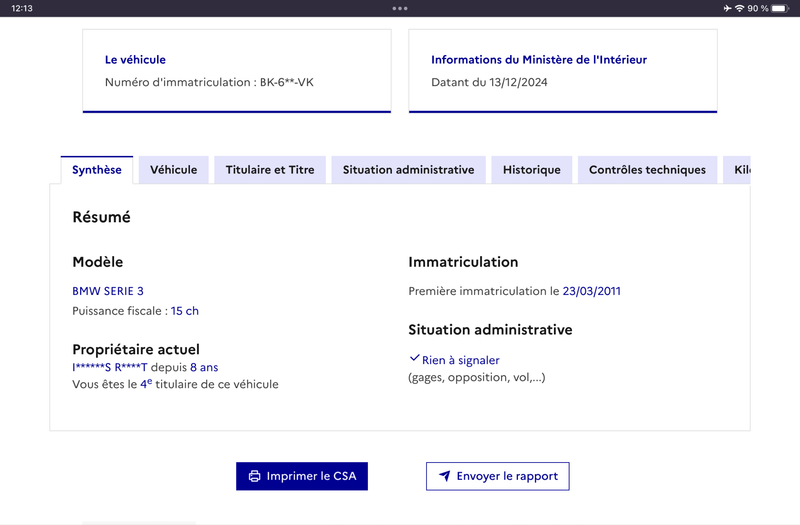Click the paper plane icon in Envoyer le rapport
The width and height of the screenshot is (800, 525).
click(x=445, y=476)
